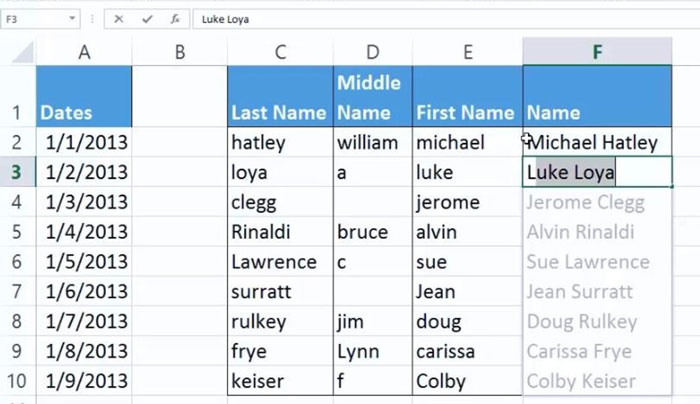
Task: Select column C header
Action: click(280, 52)
